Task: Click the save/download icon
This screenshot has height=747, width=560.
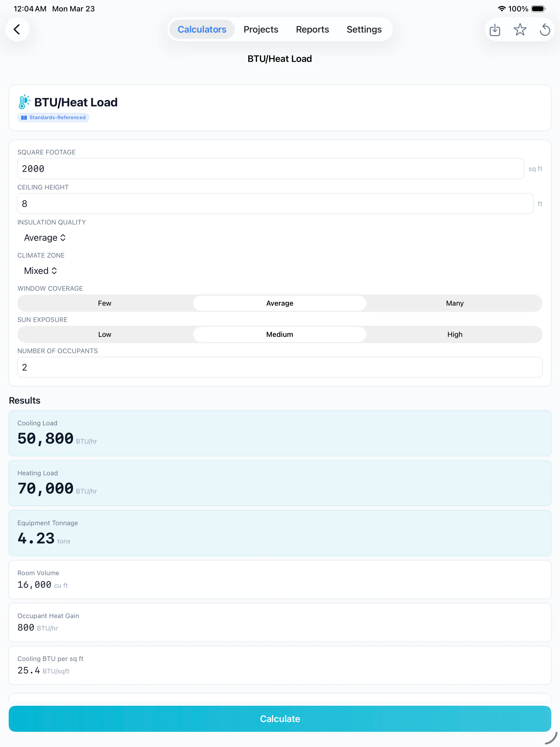Action: (495, 30)
